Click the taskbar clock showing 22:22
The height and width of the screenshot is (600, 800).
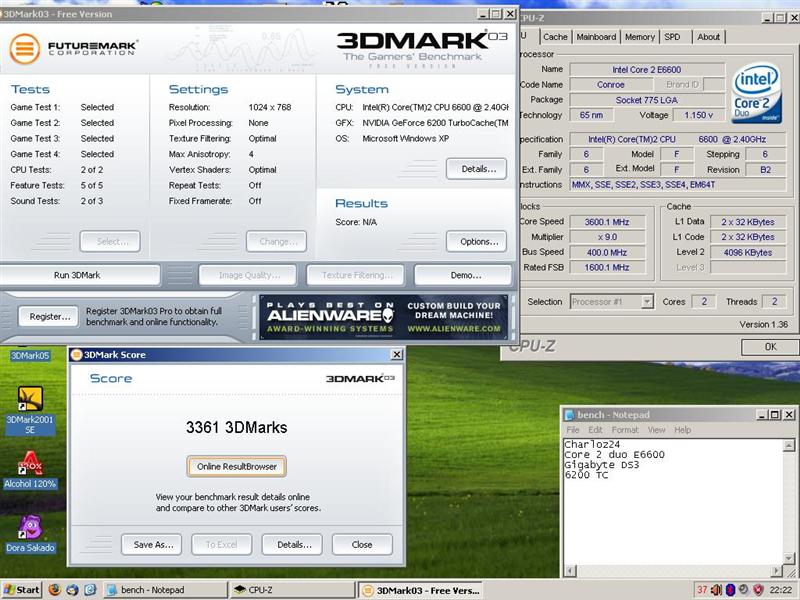tap(781, 590)
